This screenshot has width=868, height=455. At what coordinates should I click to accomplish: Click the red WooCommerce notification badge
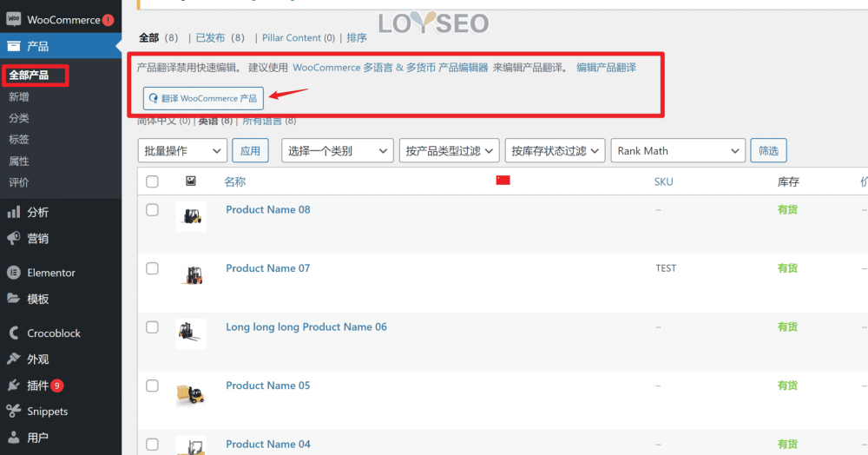[108, 20]
